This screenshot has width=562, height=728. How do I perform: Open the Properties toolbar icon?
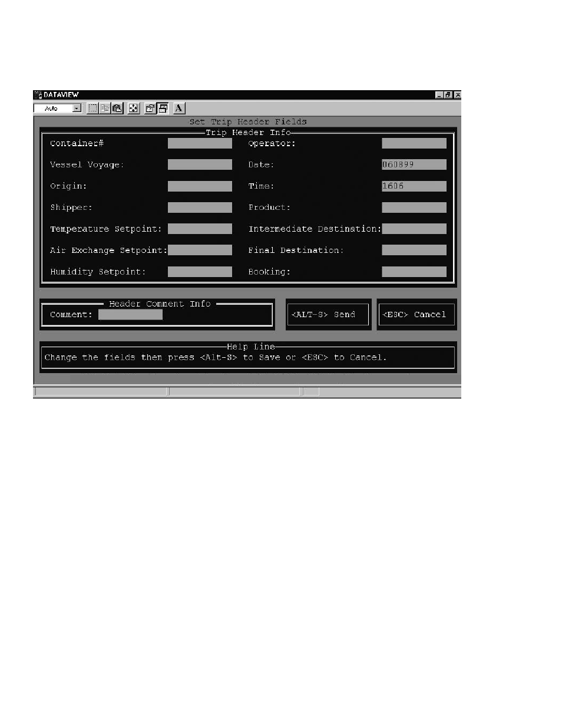[x=150, y=108]
